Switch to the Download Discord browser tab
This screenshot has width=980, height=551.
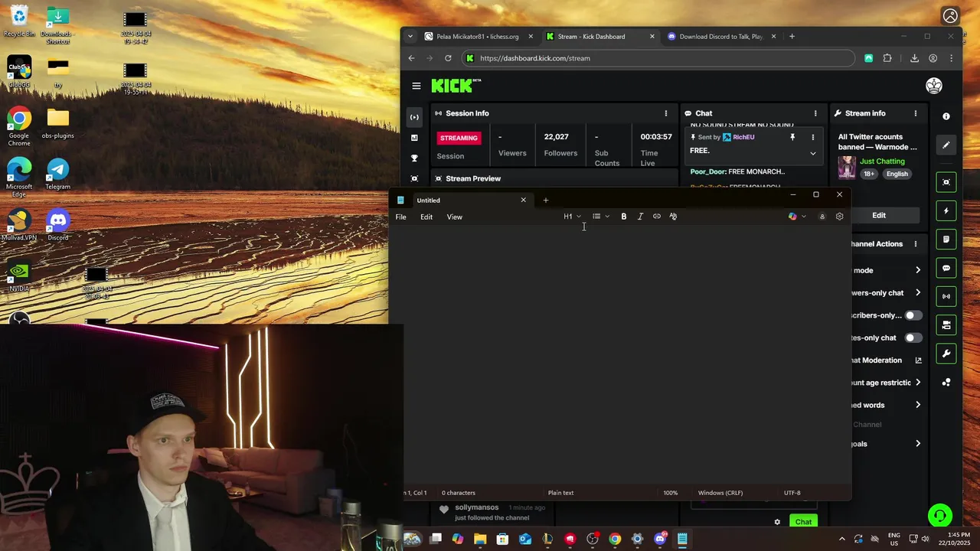pyautogui.click(x=720, y=37)
